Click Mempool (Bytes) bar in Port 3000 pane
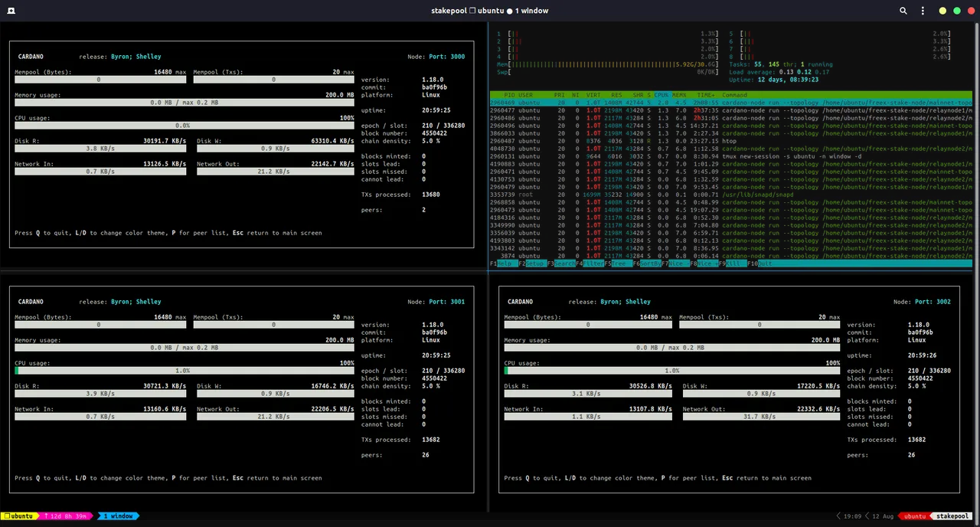This screenshot has height=527, width=980. click(100, 80)
